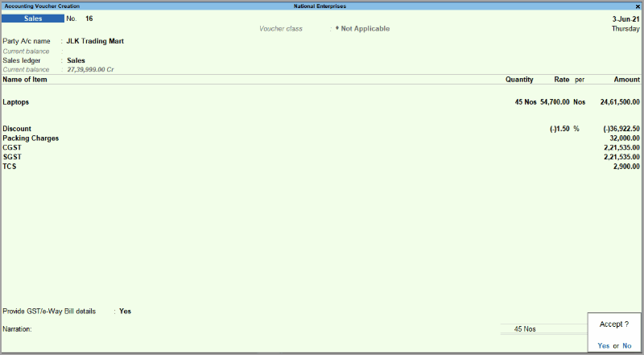The width and height of the screenshot is (644, 355).
Task: Click the % unit in the Discount row
Action: click(576, 129)
